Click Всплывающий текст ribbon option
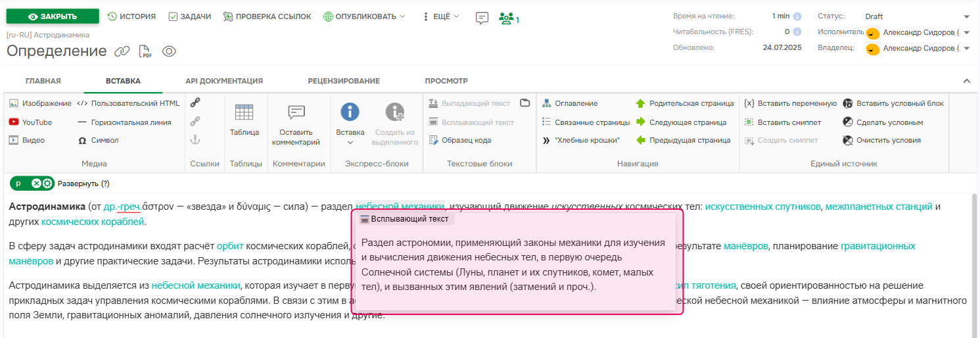 [471, 122]
